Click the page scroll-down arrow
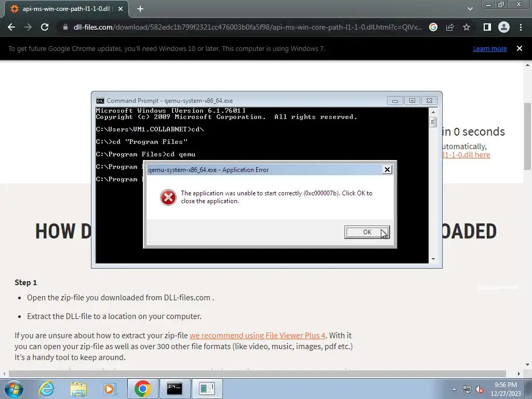Image resolution: width=532 pixels, height=399 pixels. (x=527, y=365)
